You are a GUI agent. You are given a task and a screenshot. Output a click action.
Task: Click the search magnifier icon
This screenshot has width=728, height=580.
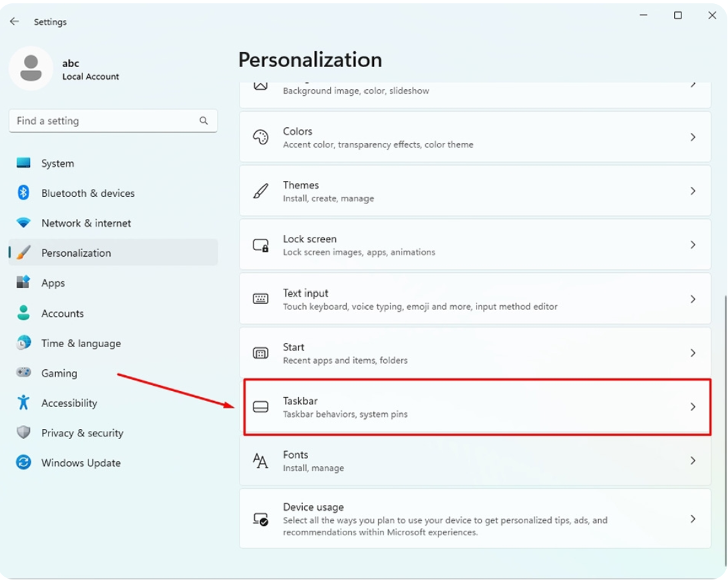click(x=204, y=121)
